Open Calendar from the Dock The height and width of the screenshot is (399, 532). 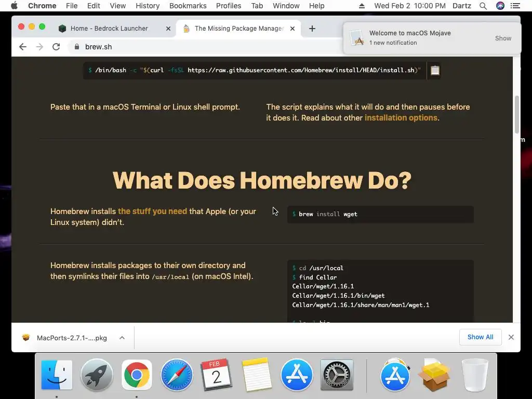pyautogui.click(x=217, y=375)
